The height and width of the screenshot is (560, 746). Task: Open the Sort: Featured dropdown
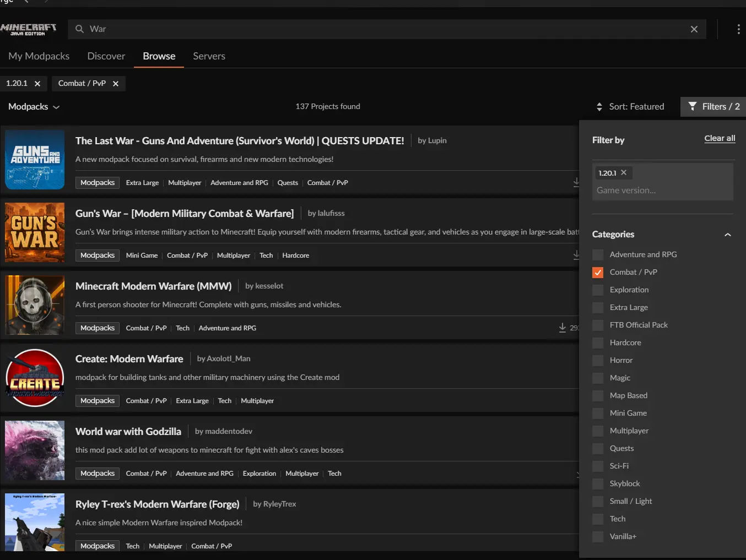(630, 107)
